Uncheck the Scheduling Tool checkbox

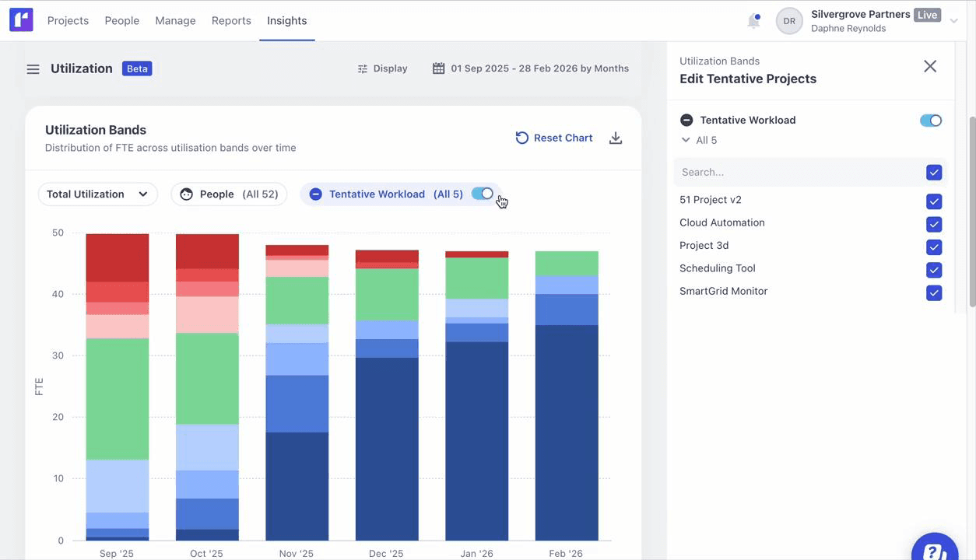tap(935, 270)
